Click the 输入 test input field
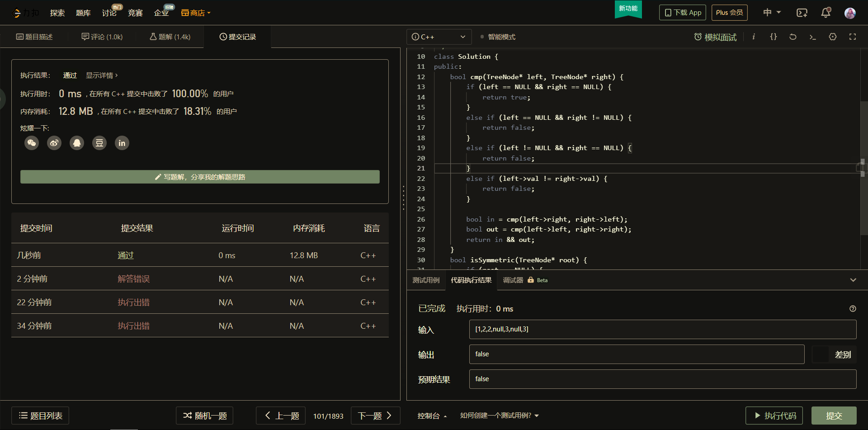 [662, 329]
